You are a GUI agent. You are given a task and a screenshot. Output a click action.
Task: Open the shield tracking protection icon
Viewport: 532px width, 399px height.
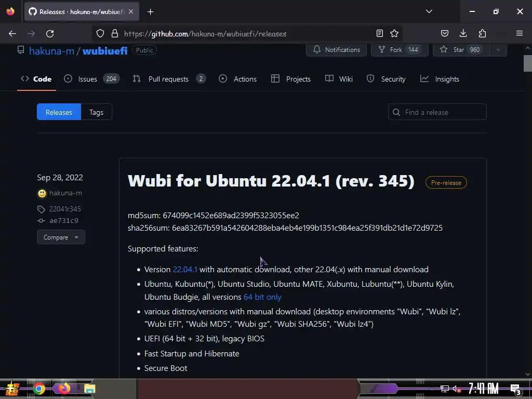point(100,33)
